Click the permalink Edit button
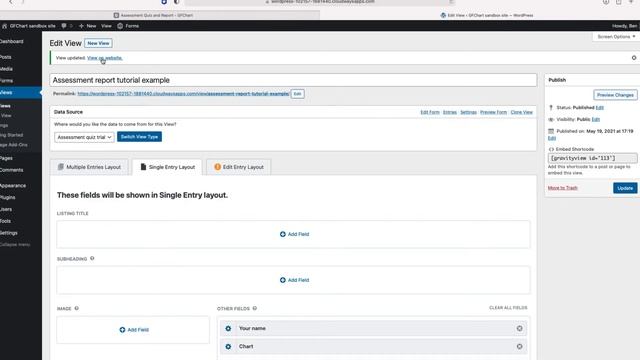Viewport: 640px width, 360px height. click(298, 94)
